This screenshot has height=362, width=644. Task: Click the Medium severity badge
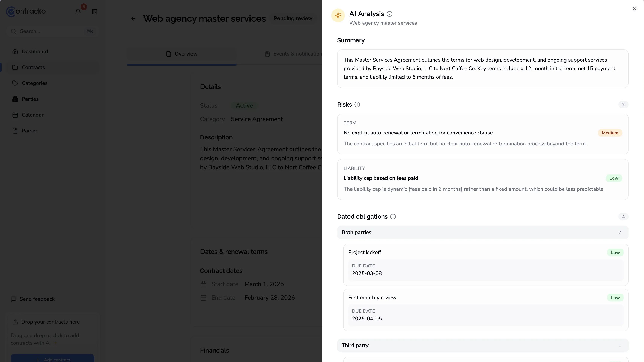[610, 133]
